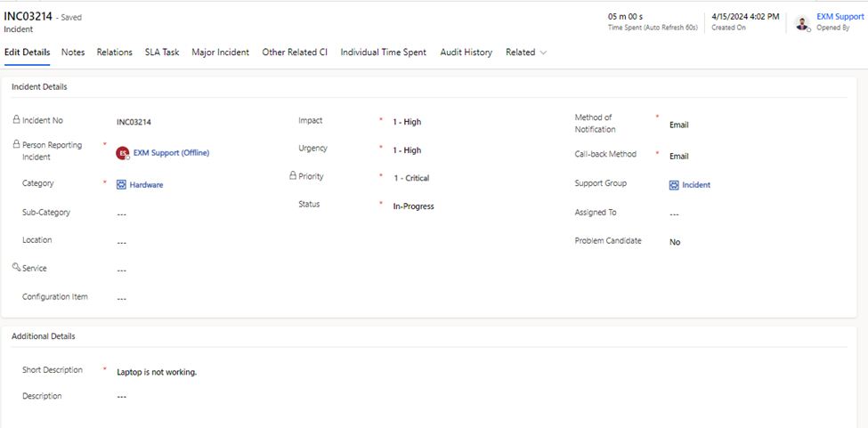Screen dimensions: 868x428
Task: Click the 'Short Description' label
Action: tap(53, 370)
